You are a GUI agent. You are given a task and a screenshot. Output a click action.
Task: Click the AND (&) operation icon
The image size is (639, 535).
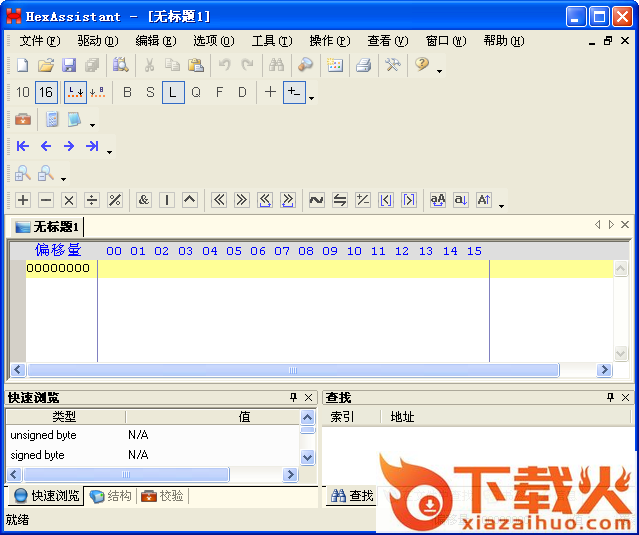coord(143,200)
